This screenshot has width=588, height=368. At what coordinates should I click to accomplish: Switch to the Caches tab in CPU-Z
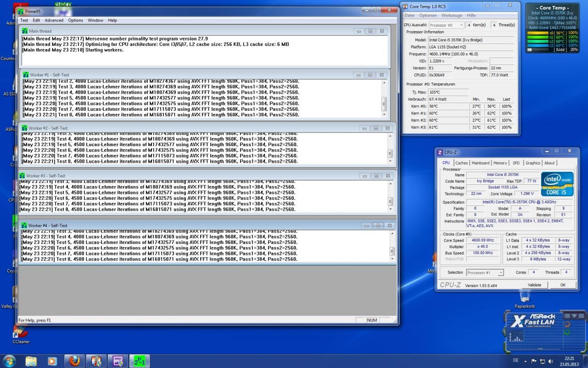pyautogui.click(x=462, y=163)
